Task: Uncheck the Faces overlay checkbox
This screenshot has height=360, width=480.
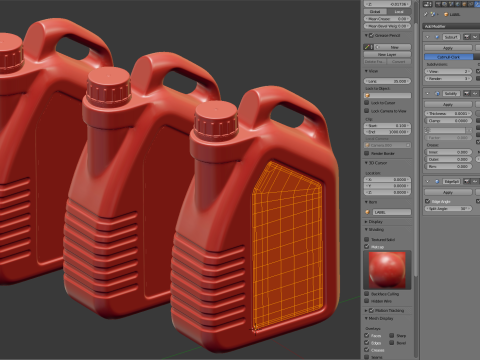Action: (367, 335)
